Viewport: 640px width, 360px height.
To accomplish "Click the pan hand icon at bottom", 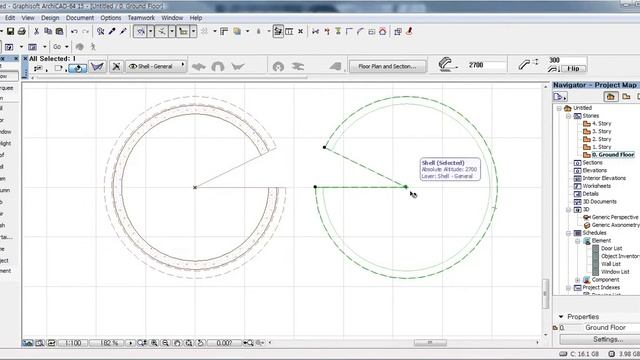I will tap(177, 343).
